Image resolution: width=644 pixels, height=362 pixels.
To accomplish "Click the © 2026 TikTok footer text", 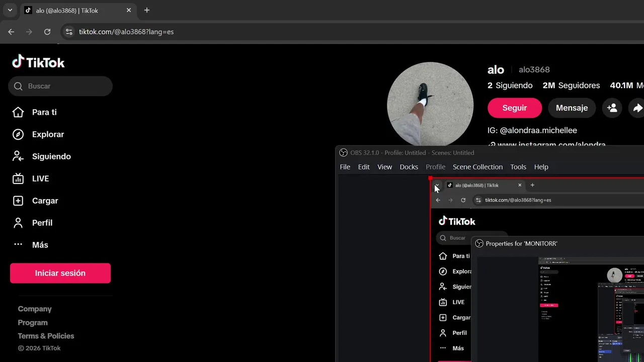I will tap(39, 348).
